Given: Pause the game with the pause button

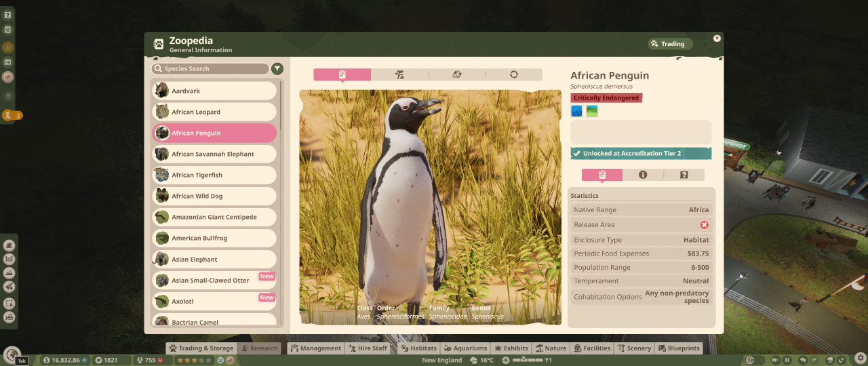Looking at the screenshot, I should [x=787, y=360].
